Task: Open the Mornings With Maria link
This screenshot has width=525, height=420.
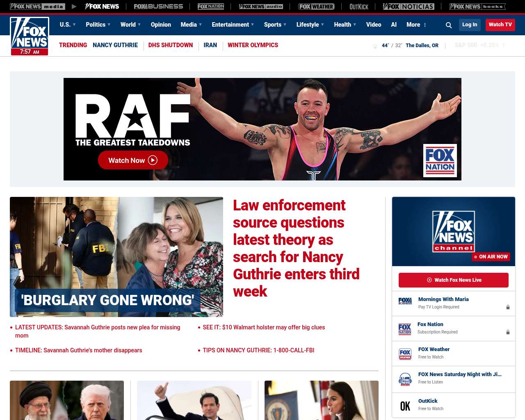Action: click(x=443, y=299)
